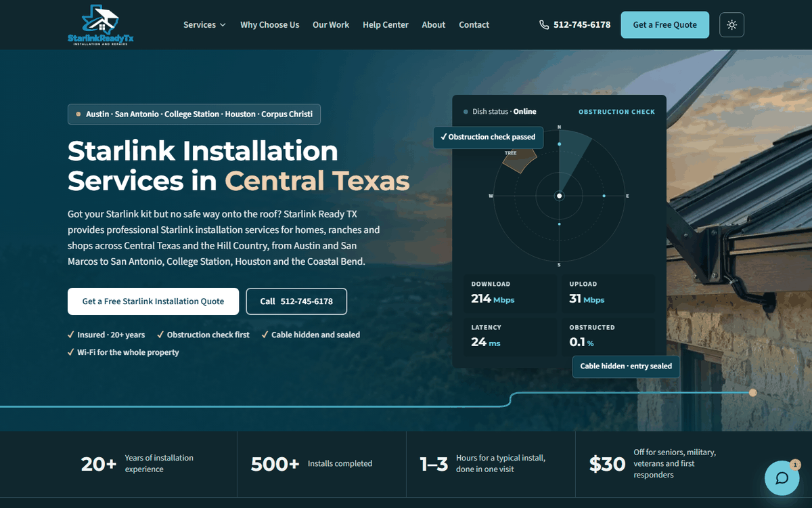Go to Our Work section

[331, 24]
